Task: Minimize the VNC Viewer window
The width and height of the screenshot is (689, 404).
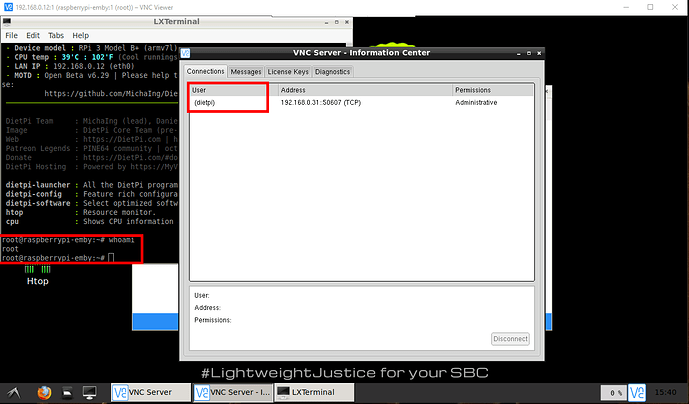Action: pos(626,7)
